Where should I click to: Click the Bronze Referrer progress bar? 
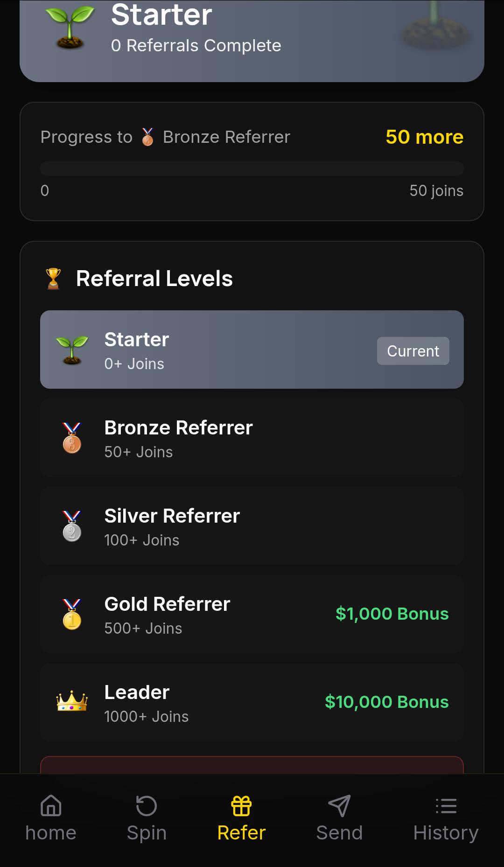coord(252,168)
